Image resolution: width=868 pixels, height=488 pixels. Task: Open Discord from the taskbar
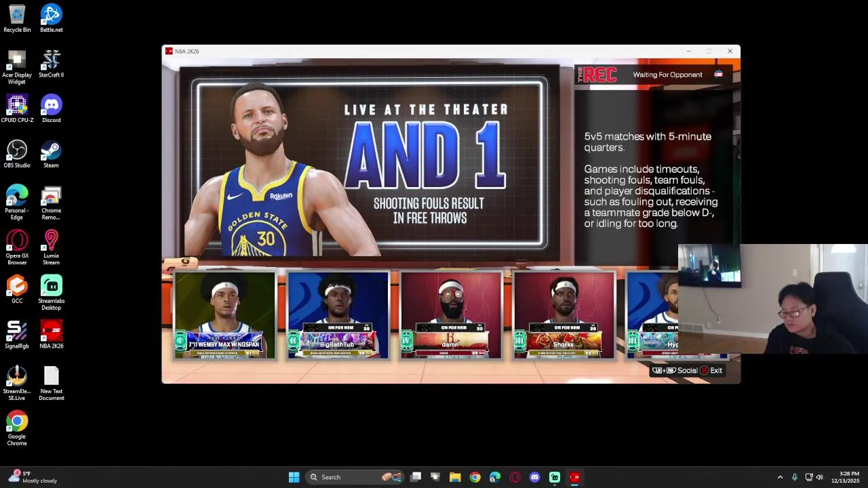pos(534,477)
